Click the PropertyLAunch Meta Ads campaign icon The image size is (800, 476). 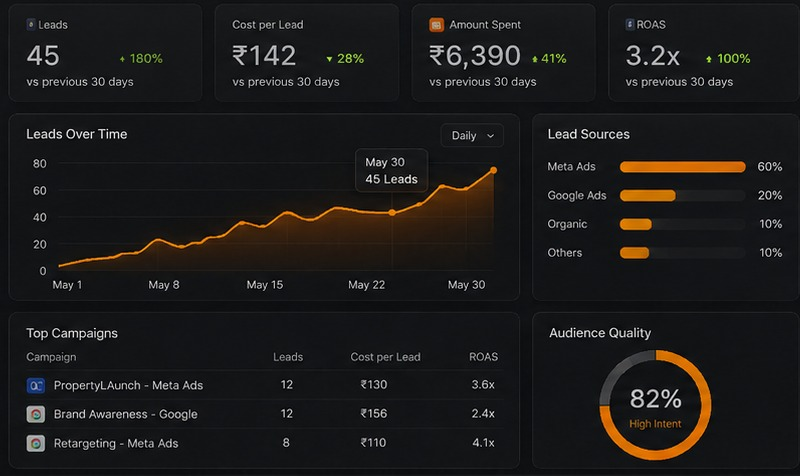point(36,385)
